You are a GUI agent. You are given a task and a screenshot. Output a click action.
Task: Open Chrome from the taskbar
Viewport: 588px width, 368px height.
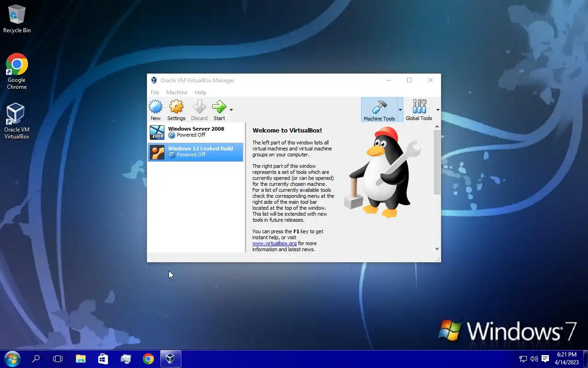click(x=148, y=359)
